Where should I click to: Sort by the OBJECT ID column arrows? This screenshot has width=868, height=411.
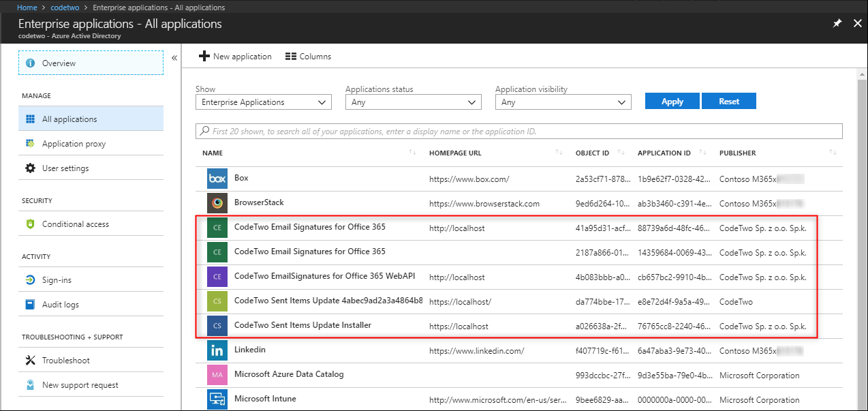[x=622, y=153]
